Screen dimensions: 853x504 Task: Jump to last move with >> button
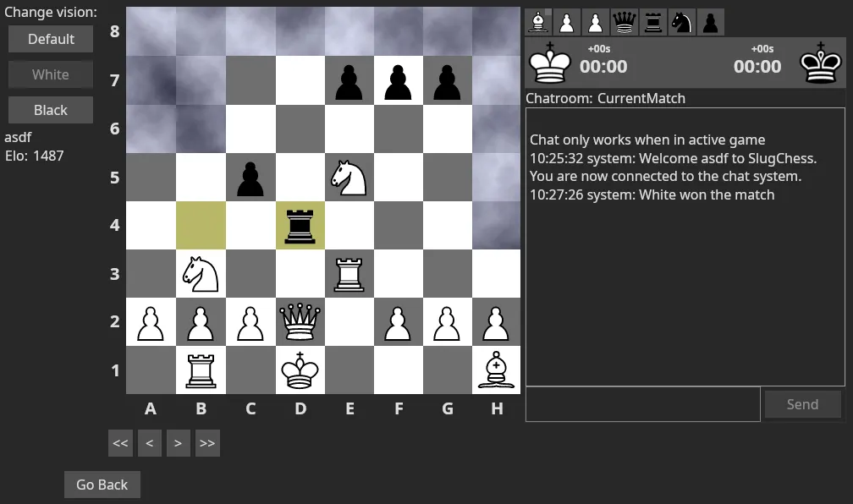[207, 443]
